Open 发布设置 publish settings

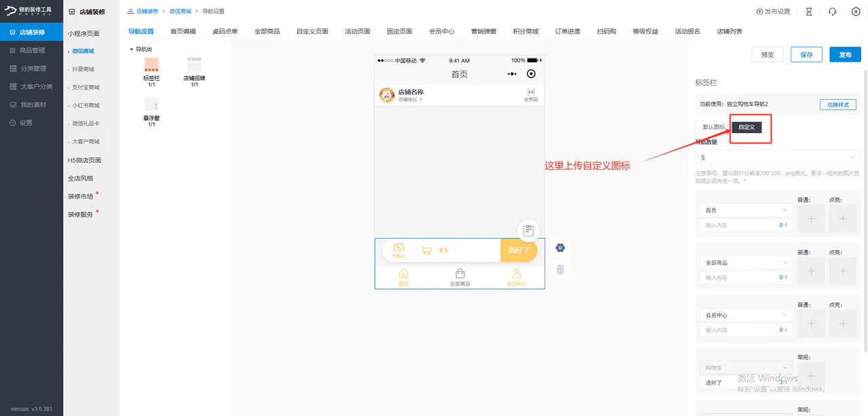point(773,12)
